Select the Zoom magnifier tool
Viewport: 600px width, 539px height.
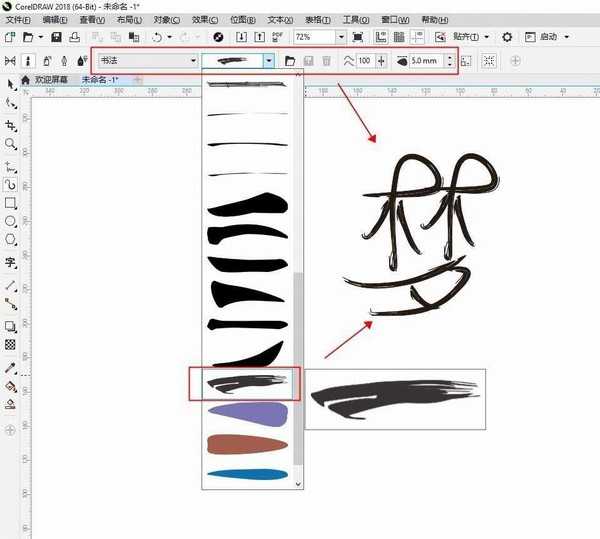click(10, 144)
